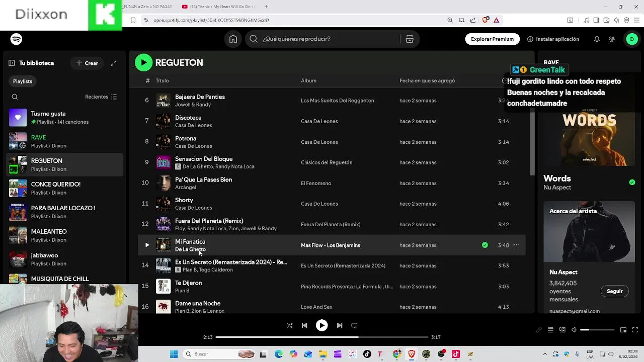The image size is (644, 362).
Task: Select the Playlists filter chip
Action: [x=23, y=81]
